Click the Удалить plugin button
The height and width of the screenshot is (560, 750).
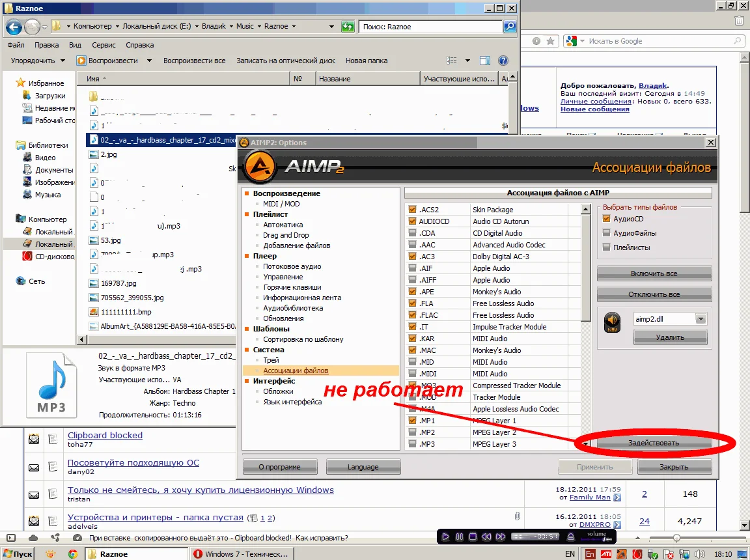coord(670,337)
